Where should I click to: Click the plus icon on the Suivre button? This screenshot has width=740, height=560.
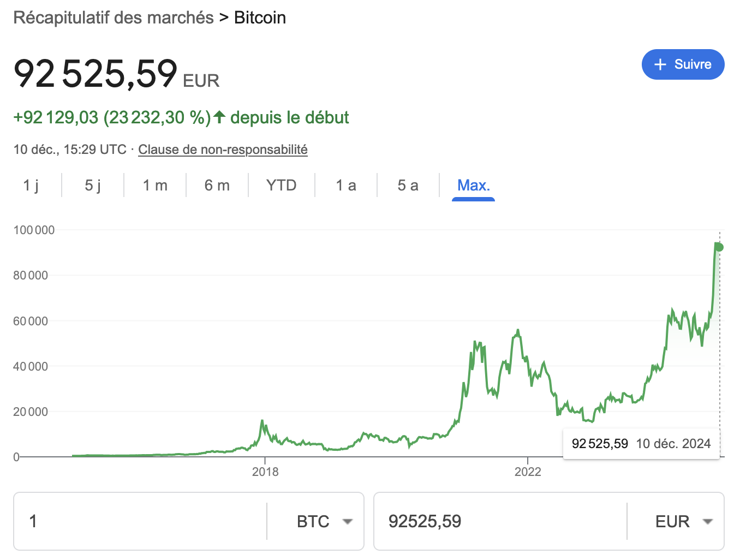tap(660, 64)
